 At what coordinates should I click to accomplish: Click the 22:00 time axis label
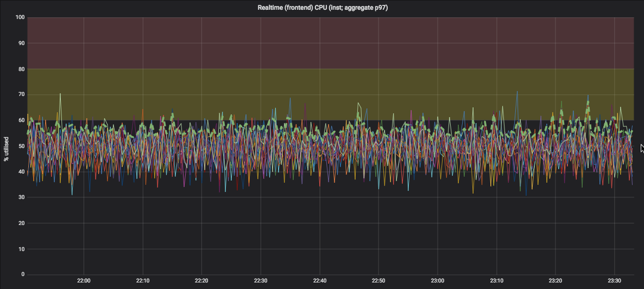point(84,281)
